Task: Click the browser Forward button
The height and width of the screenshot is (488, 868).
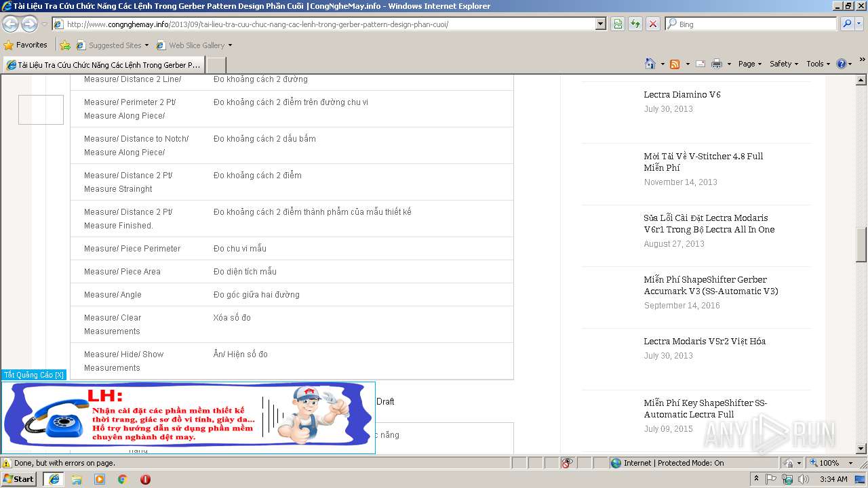Action: click(x=29, y=24)
